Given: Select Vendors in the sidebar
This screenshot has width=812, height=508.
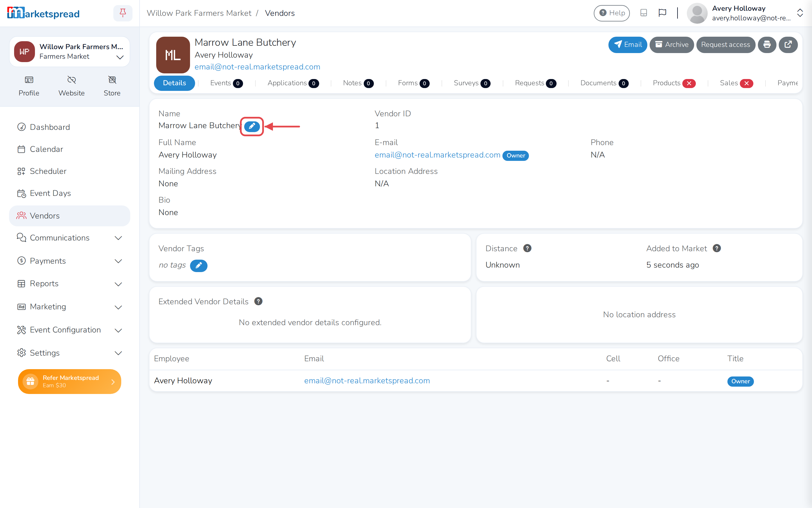Looking at the screenshot, I should 69,216.
